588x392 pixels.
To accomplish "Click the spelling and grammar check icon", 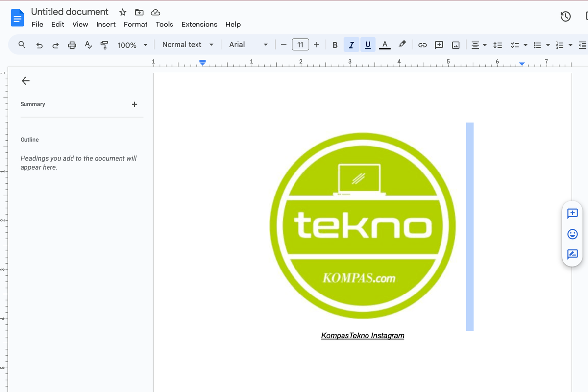I will pos(88,45).
